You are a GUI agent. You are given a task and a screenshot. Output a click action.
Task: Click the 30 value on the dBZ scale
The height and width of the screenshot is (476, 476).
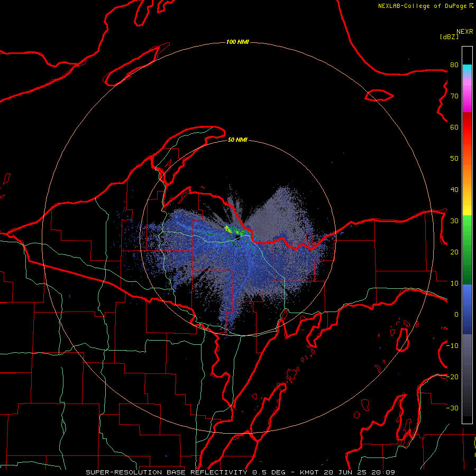tap(454, 221)
